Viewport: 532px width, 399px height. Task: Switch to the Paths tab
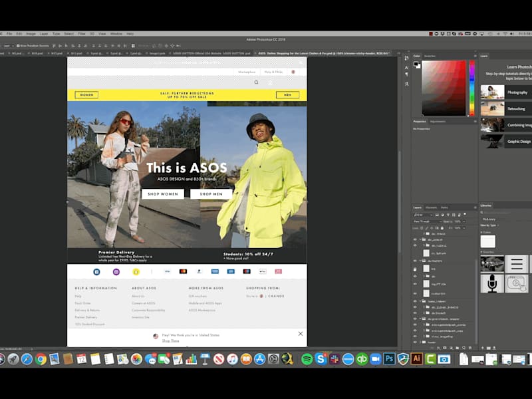[444, 207]
